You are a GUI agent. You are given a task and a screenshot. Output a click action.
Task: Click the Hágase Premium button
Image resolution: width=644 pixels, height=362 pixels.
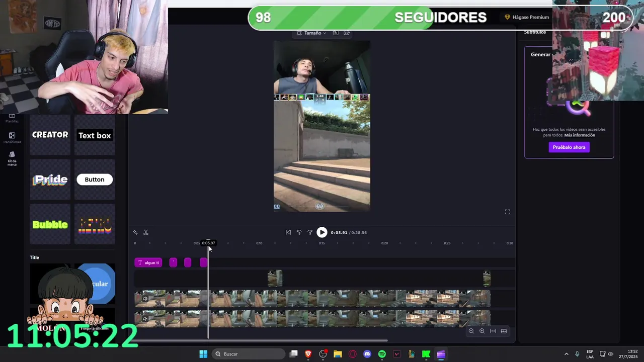pyautogui.click(x=527, y=17)
